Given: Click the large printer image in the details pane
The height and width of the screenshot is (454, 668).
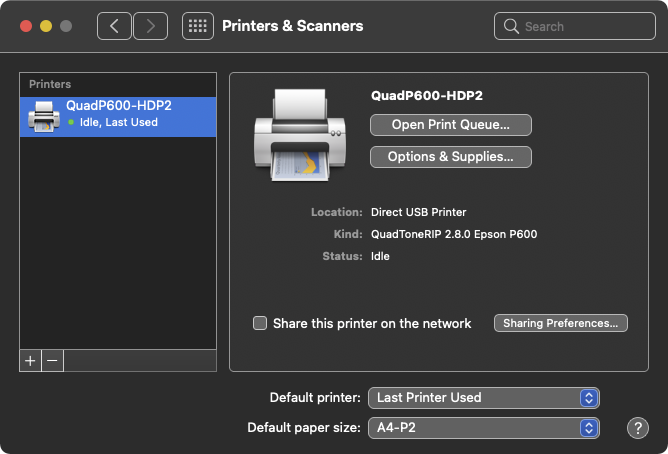Looking at the screenshot, I should tap(300, 135).
